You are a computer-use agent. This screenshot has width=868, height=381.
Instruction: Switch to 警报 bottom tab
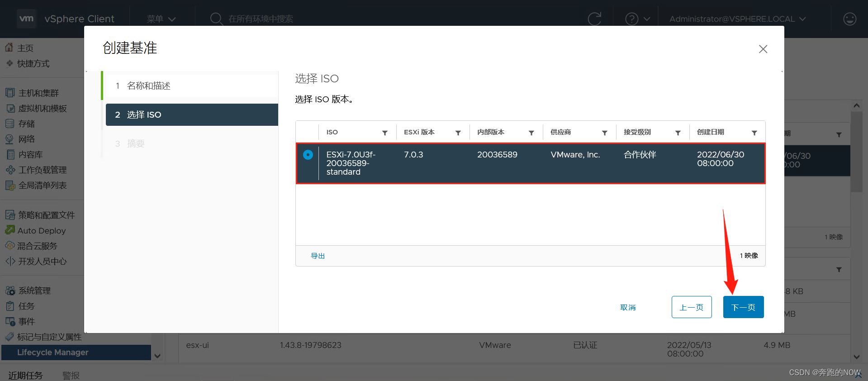click(x=71, y=375)
